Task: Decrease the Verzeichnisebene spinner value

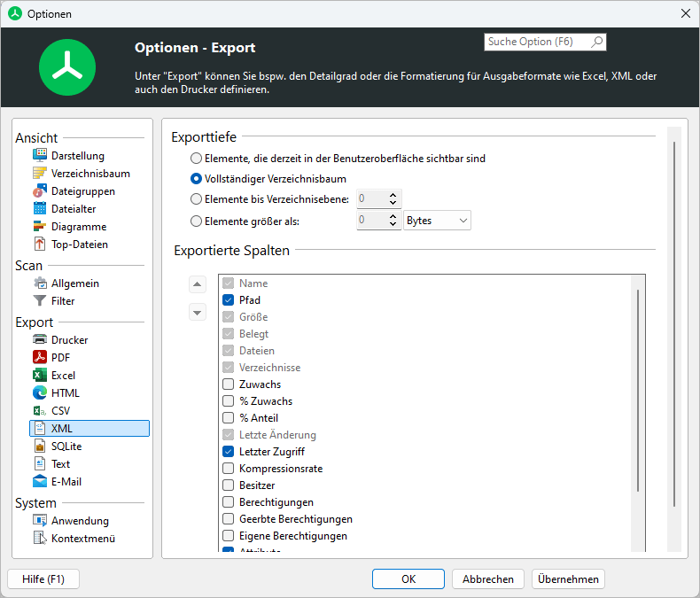Action: 393,203
